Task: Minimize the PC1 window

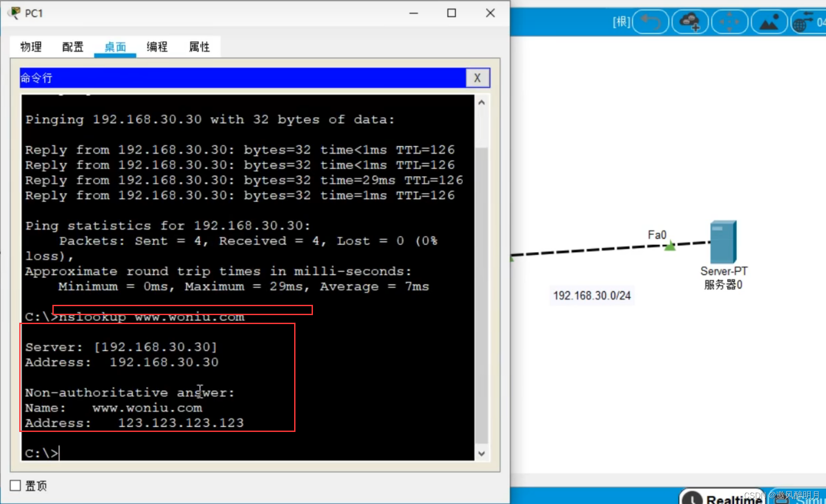Action: (414, 13)
